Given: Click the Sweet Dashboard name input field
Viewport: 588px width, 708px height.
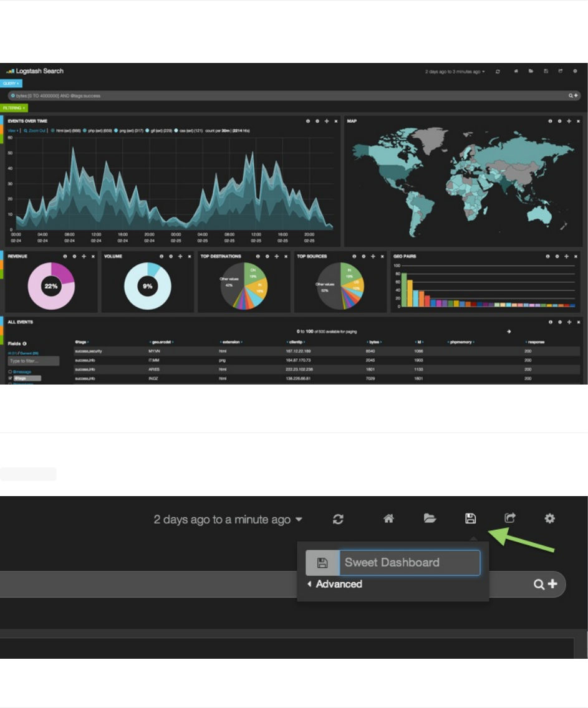Looking at the screenshot, I should 410,563.
